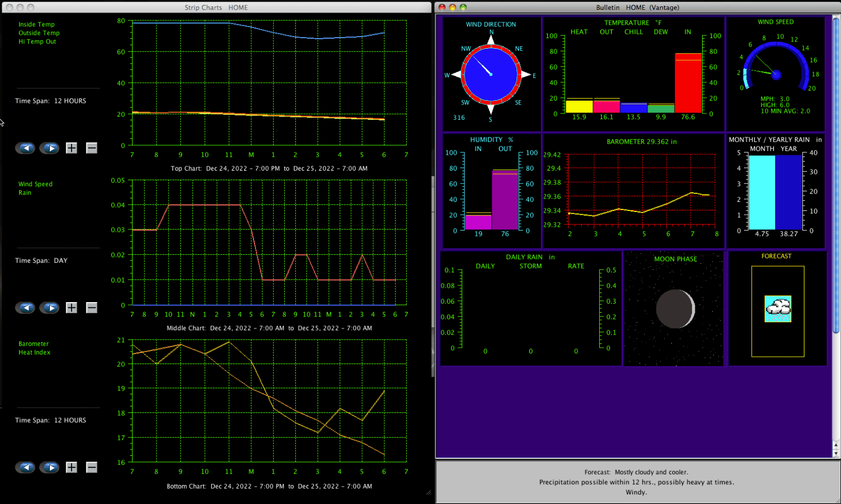Click the middle chart's minus button

click(92, 307)
